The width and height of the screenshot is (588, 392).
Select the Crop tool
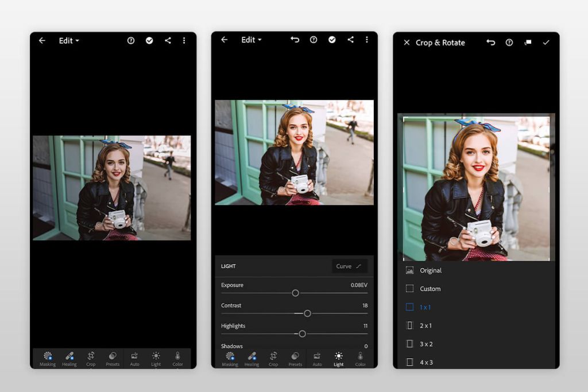pyautogui.click(x=91, y=359)
